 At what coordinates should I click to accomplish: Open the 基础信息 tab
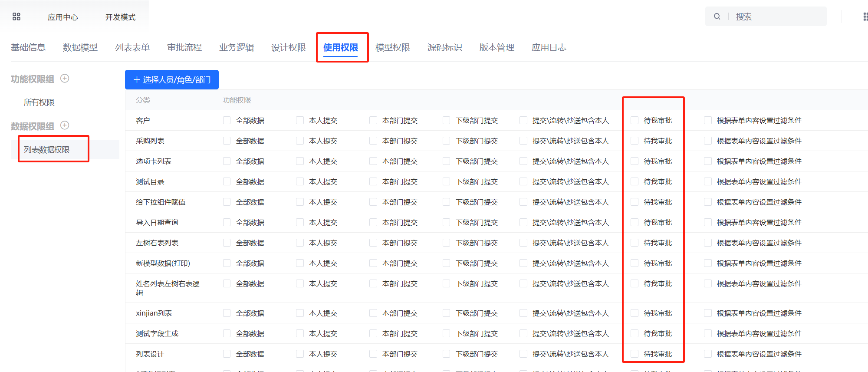coord(28,47)
